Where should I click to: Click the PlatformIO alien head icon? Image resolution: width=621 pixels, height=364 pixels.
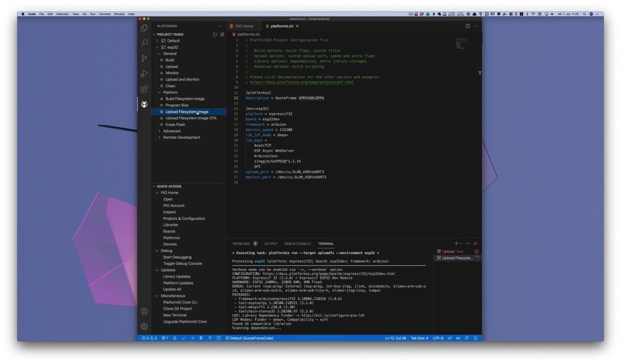click(144, 104)
